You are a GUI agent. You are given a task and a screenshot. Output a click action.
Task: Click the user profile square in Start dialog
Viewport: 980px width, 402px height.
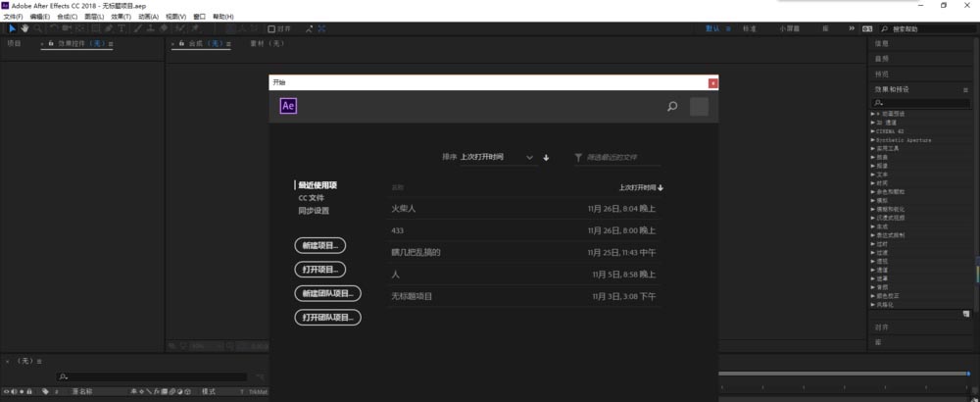click(x=699, y=107)
